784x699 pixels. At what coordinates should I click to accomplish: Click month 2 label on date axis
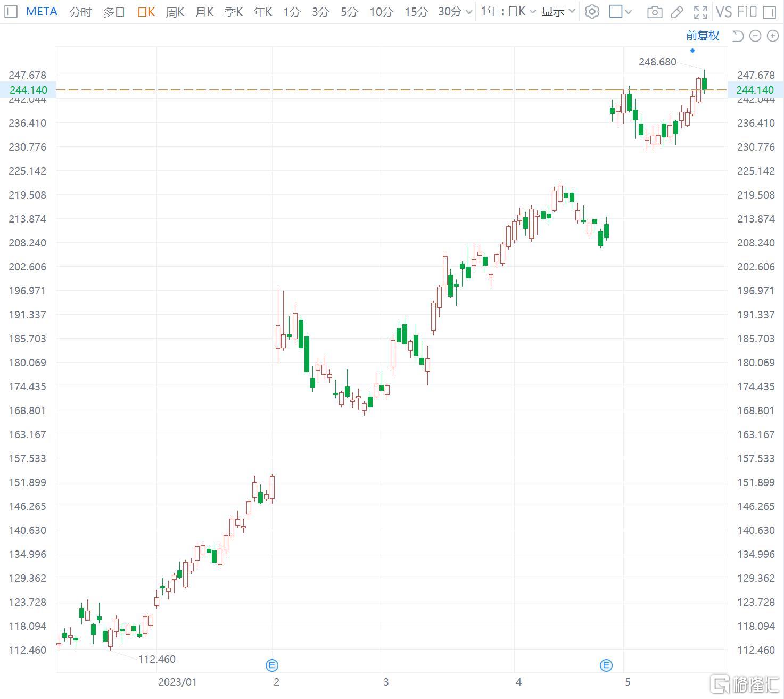pos(276,682)
